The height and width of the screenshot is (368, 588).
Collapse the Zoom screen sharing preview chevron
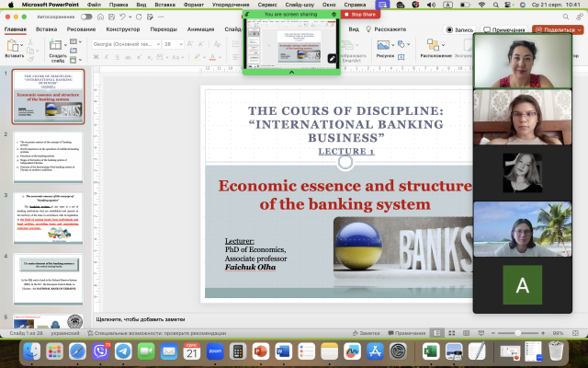[291, 72]
